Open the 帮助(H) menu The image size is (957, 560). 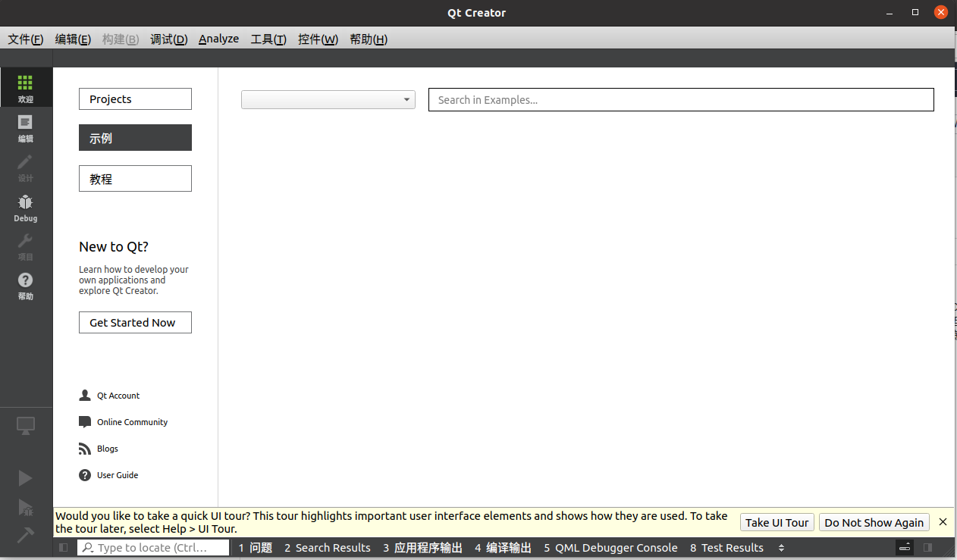tap(369, 39)
